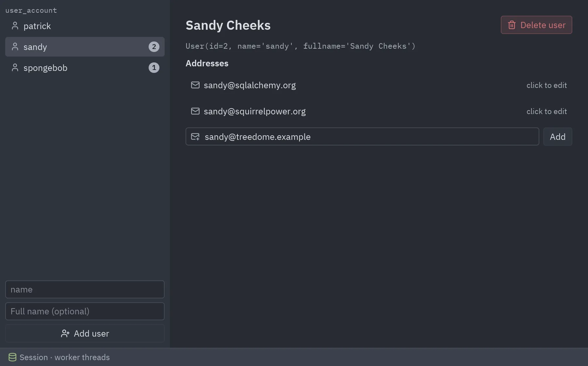Click the person icon beside patrick

coord(15,26)
